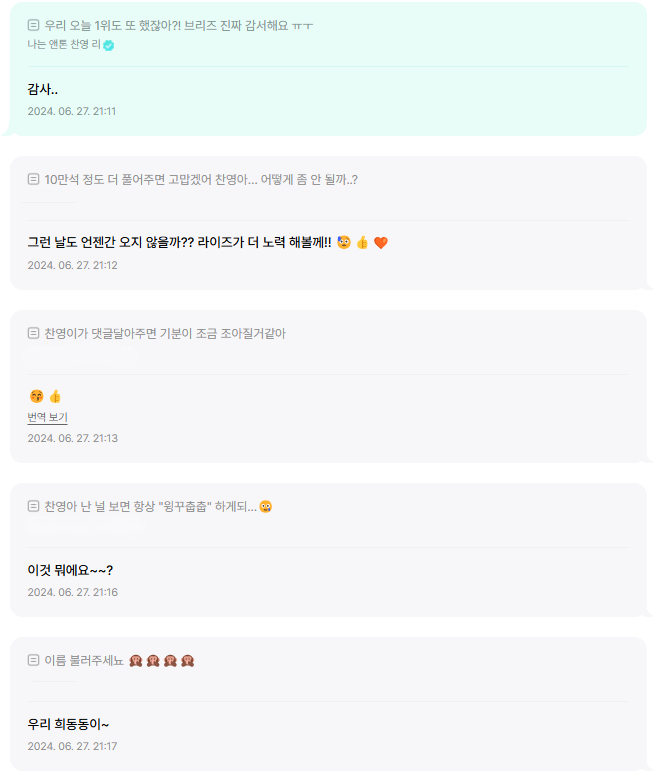Click the post icon beside '우리 오늘 1위도' comment
The width and height of the screenshot is (659, 772).
click(x=33, y=25)
